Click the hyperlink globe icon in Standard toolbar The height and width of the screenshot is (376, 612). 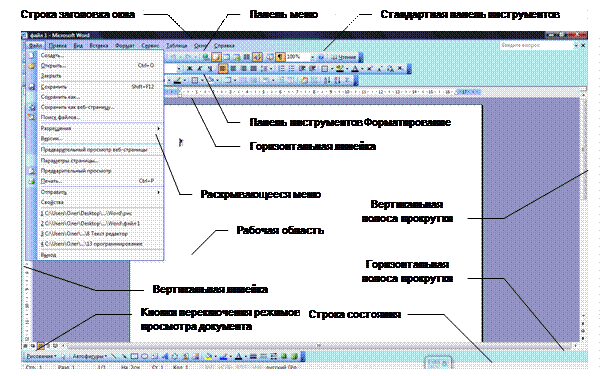pyautogui.click(x=206, y=57)
